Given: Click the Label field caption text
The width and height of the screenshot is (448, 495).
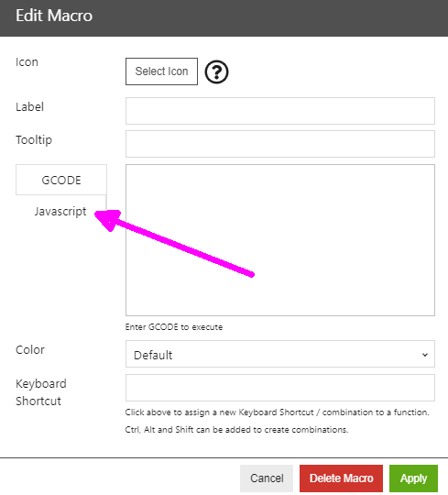Looking at the screenshot, I should click(x=29, y=106).
